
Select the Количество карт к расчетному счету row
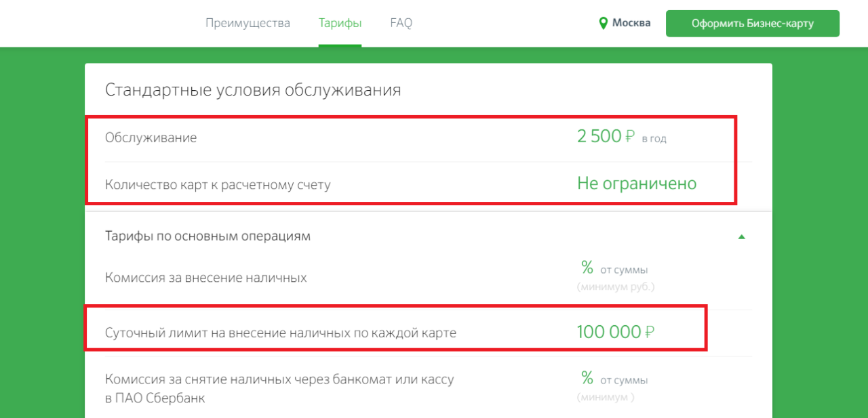(218, 184)
